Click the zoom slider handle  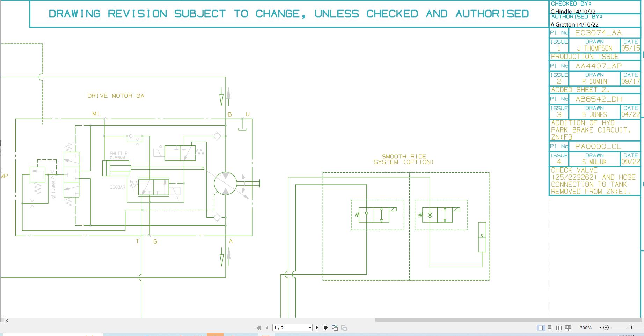point(631,328)
